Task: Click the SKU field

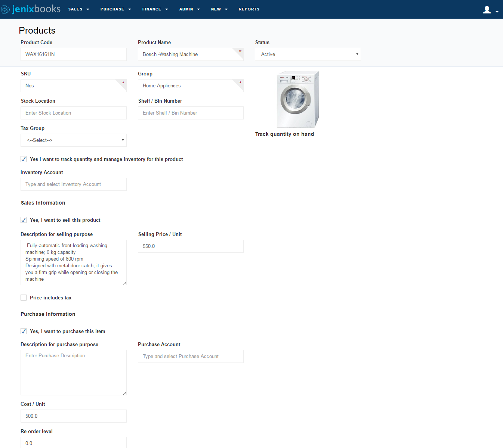Action: click(74, 85)
